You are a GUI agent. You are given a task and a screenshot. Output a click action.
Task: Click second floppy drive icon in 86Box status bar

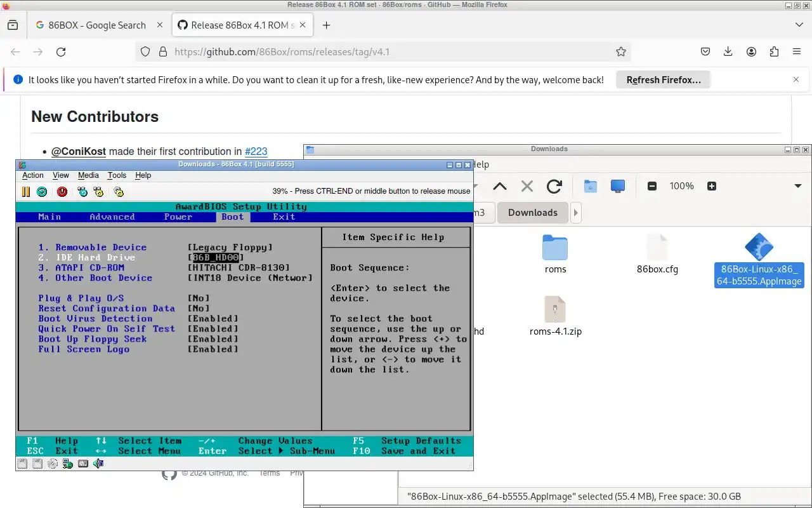click(x=37, y=464)
